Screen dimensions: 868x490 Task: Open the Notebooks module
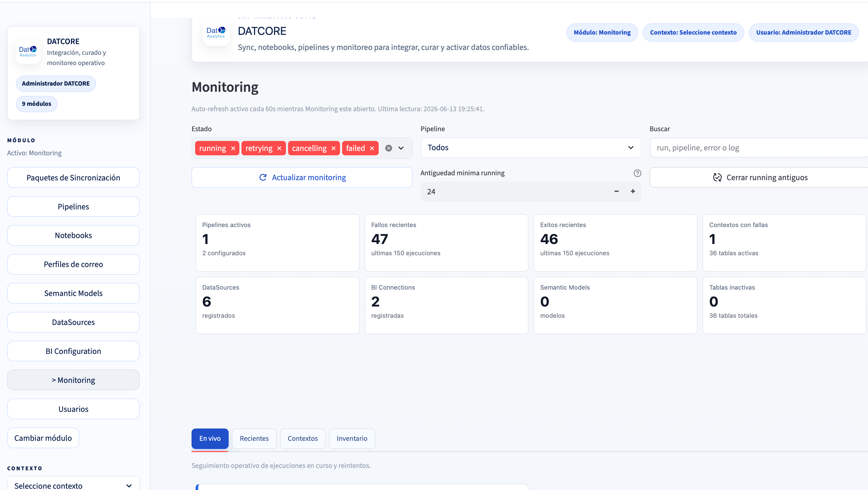point(73,235)
